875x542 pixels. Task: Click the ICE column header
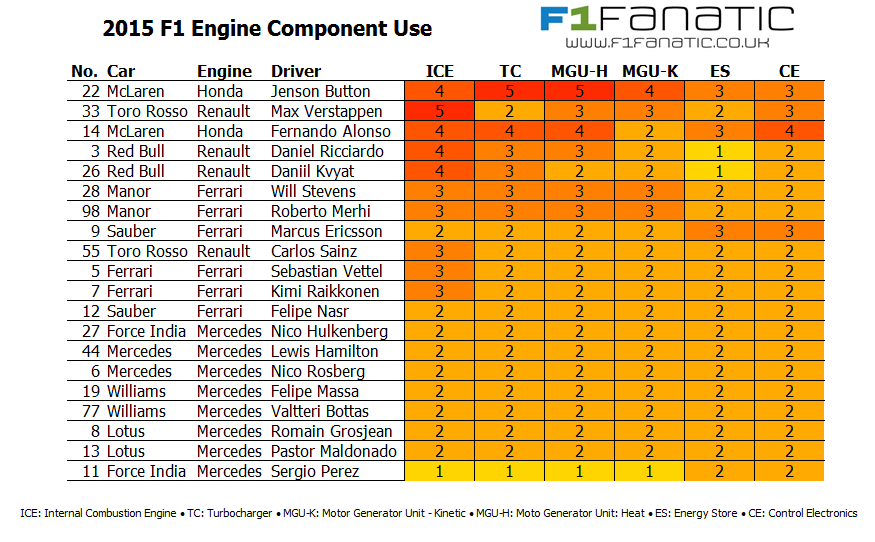[440, 71]
